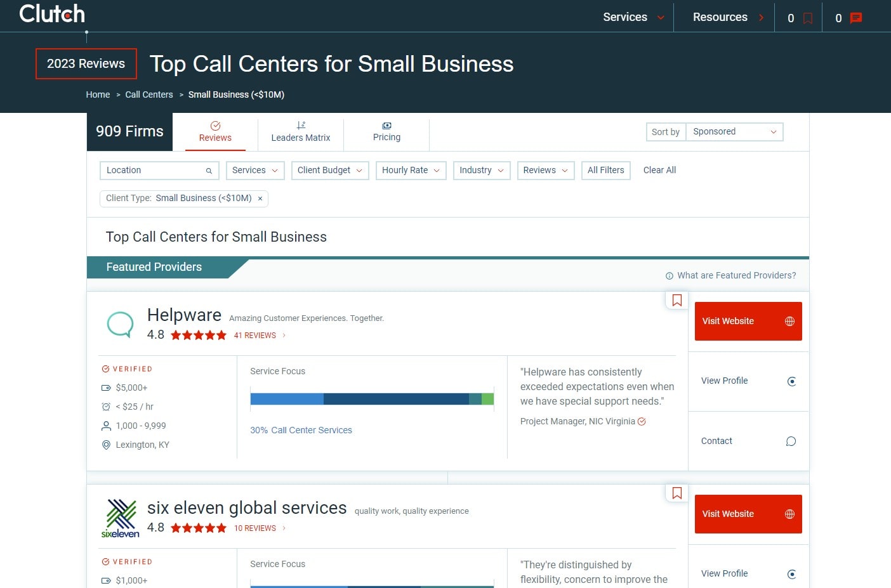The image size is (891, 588).
Task: Open the 30% Call Center Services link
Action: tap(301, 430)
